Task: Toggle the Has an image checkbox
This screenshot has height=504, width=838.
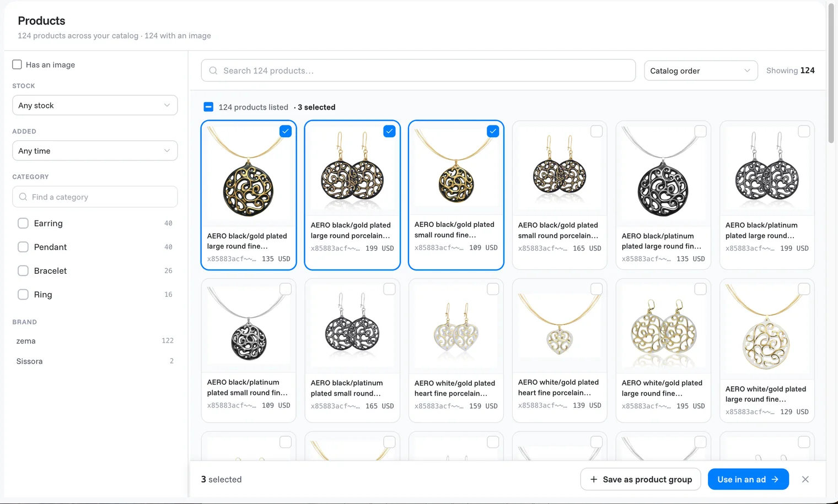Action: (17, 64)
